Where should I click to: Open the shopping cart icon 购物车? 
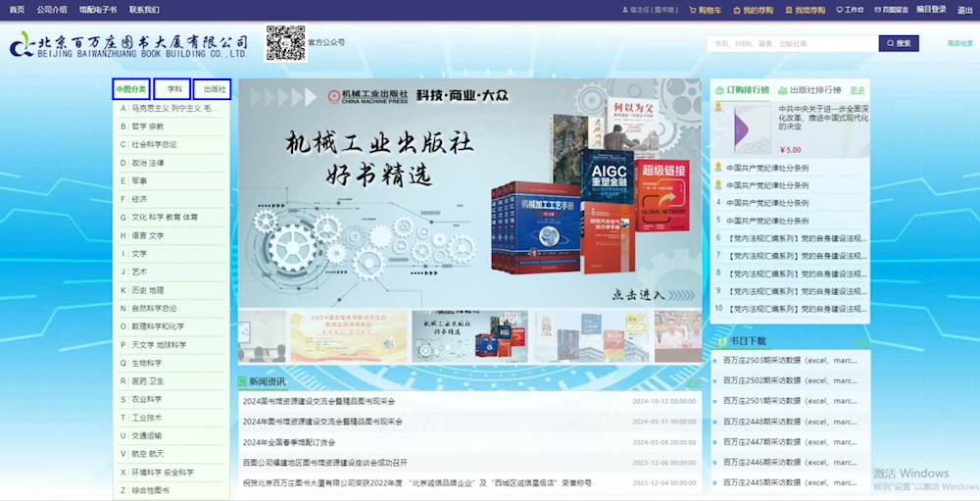pyautogui.click(x=693, y=10)
